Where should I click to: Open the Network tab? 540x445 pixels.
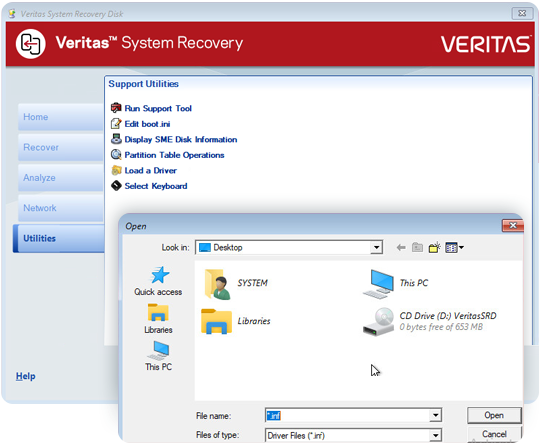coord(61,208)
